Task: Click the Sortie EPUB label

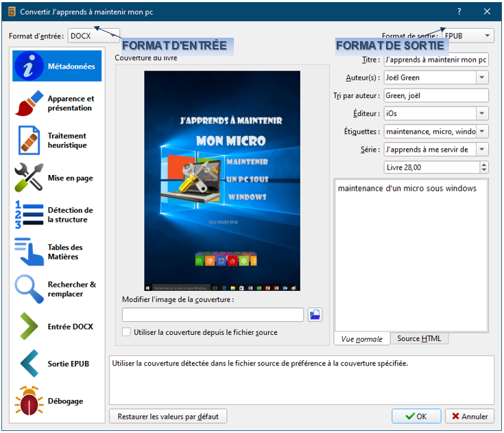Action: coord(69,364)
